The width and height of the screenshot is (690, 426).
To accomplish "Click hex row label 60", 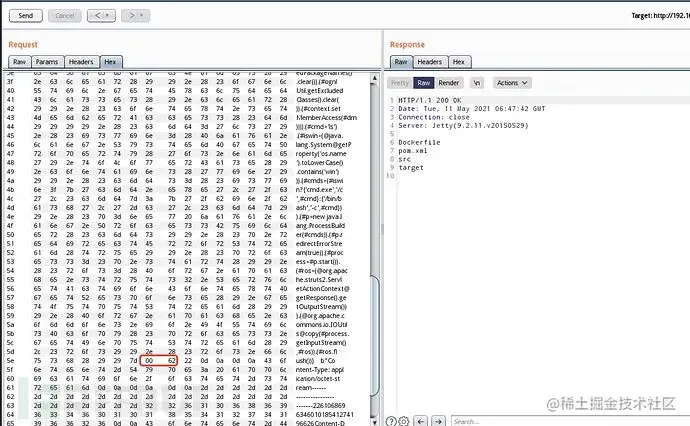I will click(10, 378).
